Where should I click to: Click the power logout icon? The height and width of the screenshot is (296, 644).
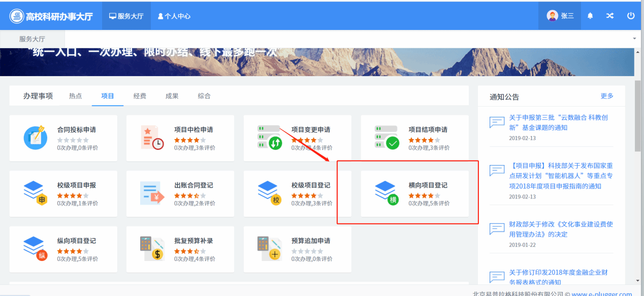pyautogui.click(x=631, y=16)
